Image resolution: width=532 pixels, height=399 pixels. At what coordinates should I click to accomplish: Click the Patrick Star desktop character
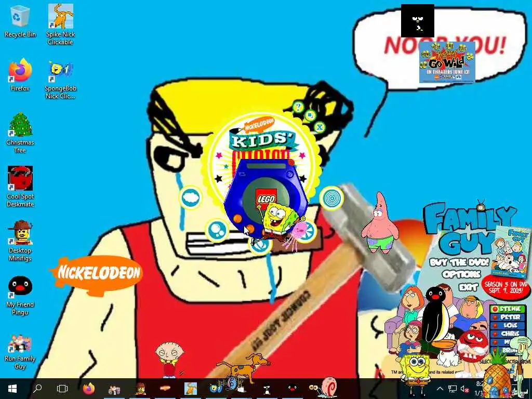click(380, 223)
